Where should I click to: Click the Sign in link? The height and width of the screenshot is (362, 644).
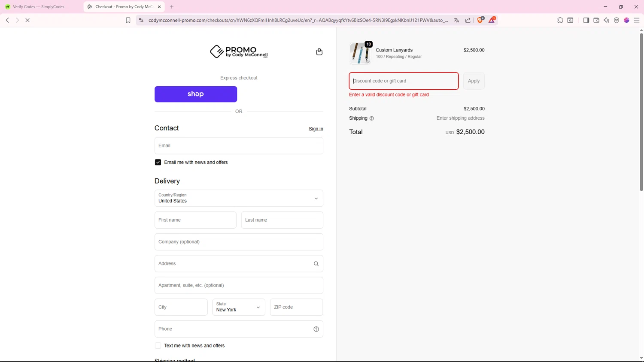tap(316, 129)
